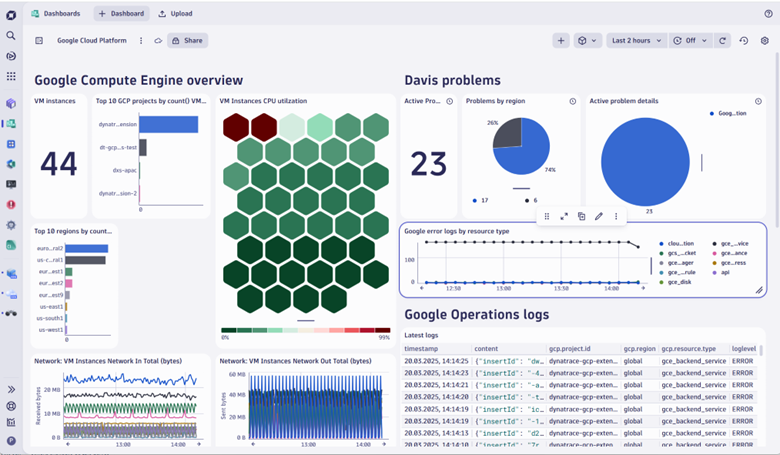The height and width of the screenshot is (455, 780).
Task: Click the drag handle icon on tile toolbar
Action: click(547, 216)
